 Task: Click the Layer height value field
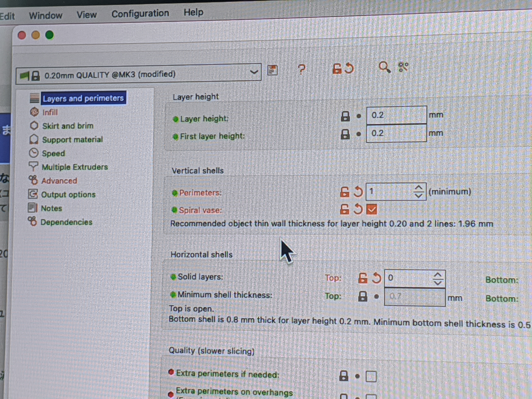[x=396, y=115]
